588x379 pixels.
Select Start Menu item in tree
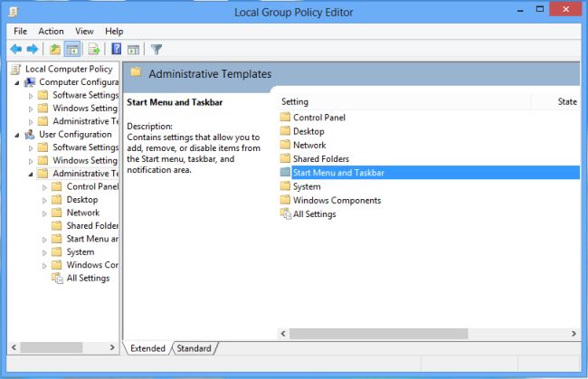point(92,239)
